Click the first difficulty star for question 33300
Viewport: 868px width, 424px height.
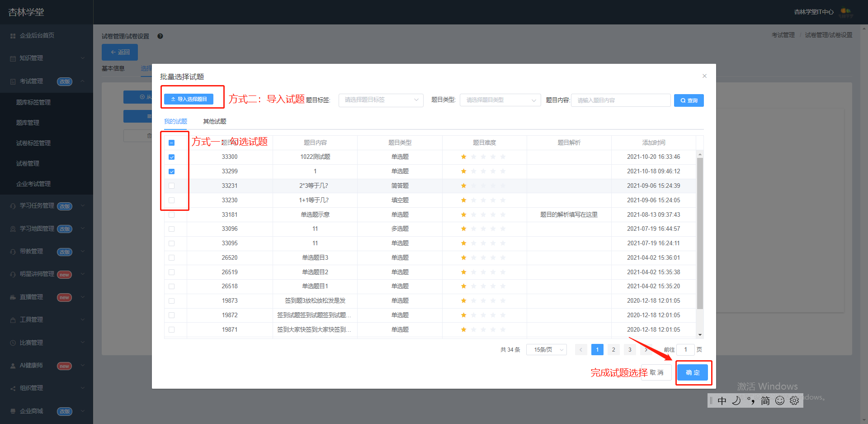tap(463, 157)
